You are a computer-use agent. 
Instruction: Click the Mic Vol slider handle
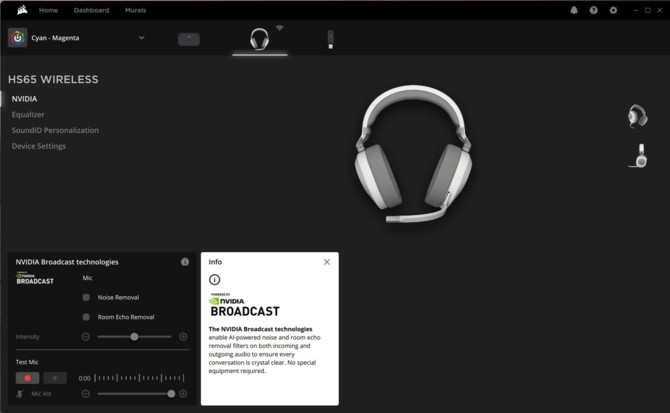(171, 394)
